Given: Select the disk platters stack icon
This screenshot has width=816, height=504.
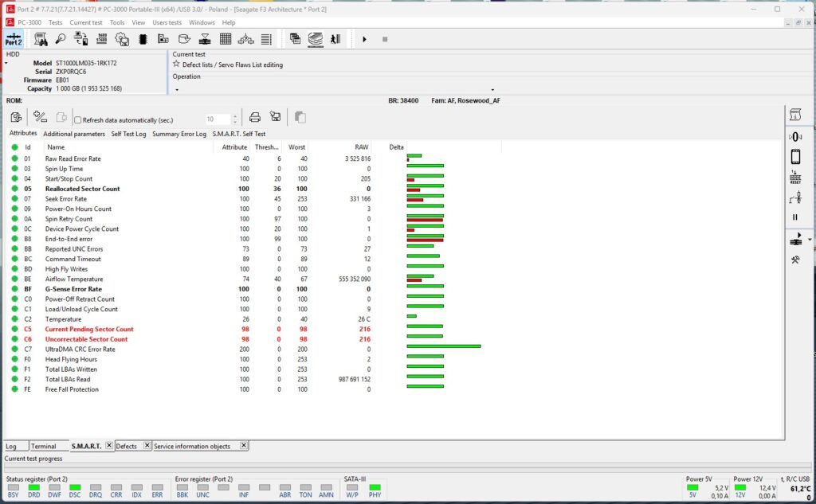Looking at the screenshot, I should tap(316, 39).
